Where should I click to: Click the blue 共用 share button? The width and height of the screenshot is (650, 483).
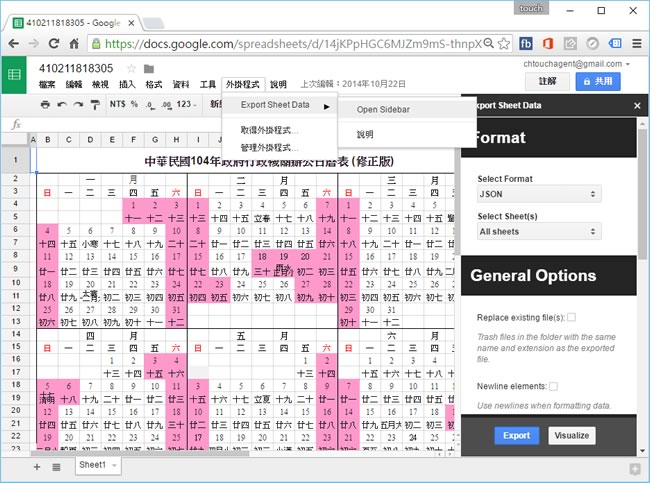tap(598, 81)
